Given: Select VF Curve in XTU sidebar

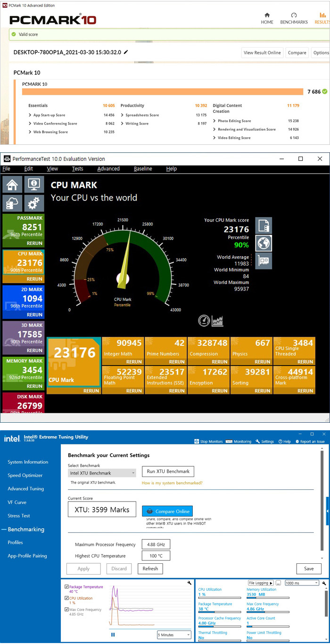Looking at the screenshot, I should click(17, 502).
